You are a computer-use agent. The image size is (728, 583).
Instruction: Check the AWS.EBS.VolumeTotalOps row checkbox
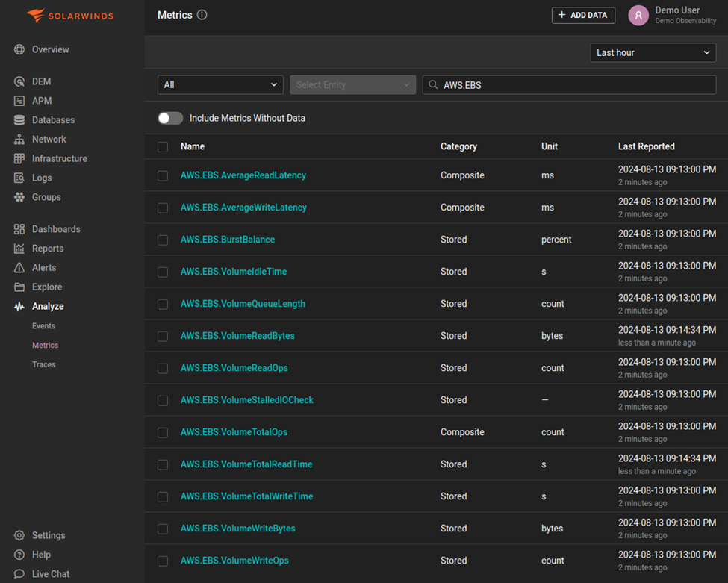[x=163, y=433]
